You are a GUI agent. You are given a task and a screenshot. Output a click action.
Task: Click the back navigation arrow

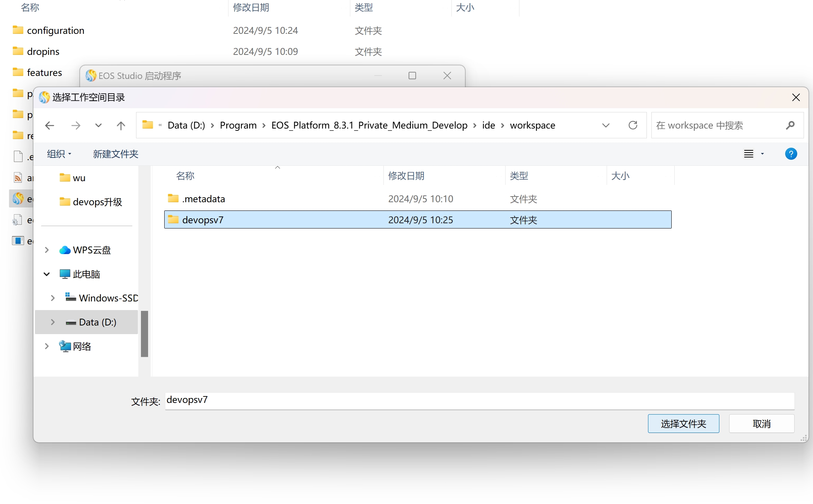point(50,126)
